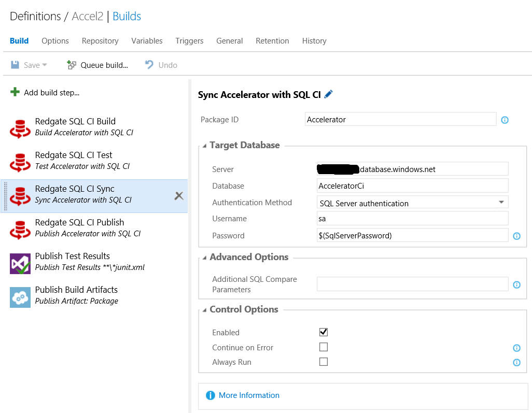Grab the drag handle of the Sync step
The image size is (532, 413).
click(x=5, y=196)
